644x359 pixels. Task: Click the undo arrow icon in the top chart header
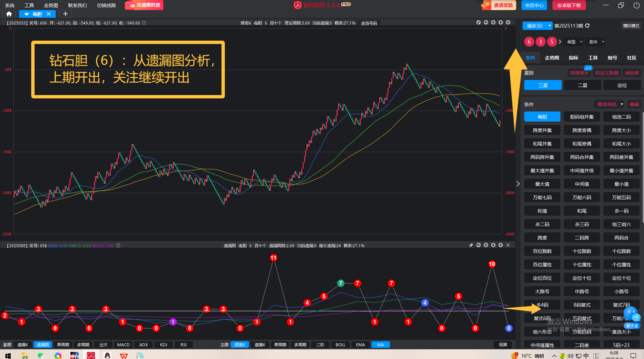coord(486,23)
